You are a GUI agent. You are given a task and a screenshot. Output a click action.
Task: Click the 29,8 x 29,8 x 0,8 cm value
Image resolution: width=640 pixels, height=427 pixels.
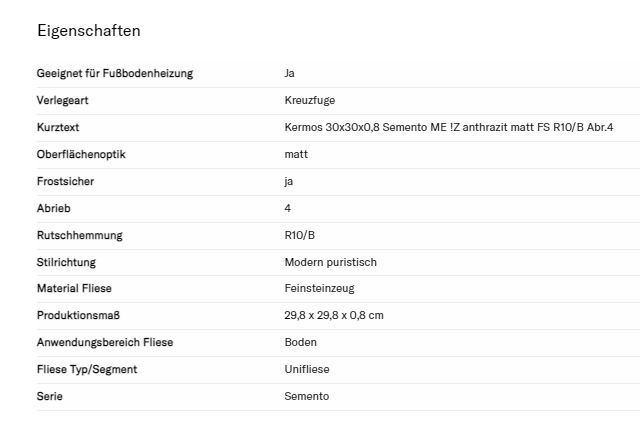coord(334,315)
